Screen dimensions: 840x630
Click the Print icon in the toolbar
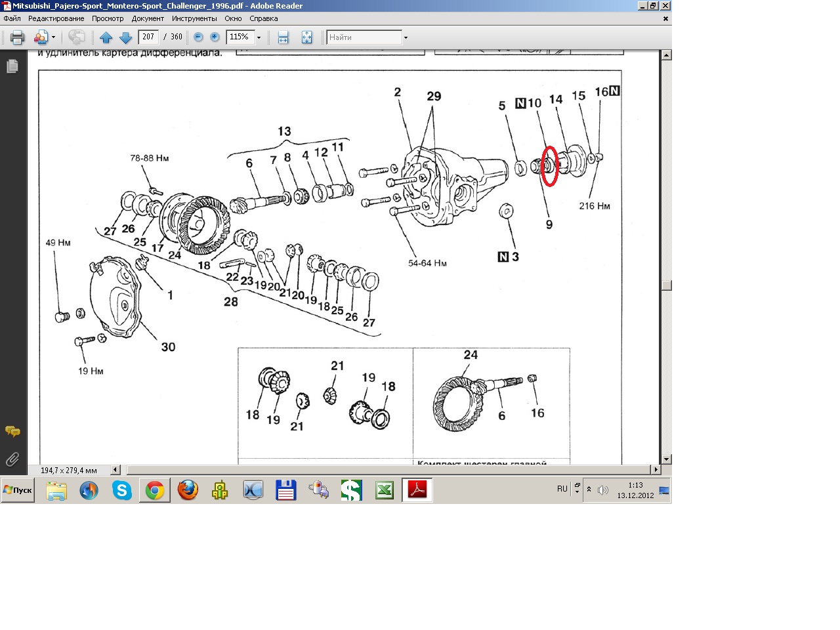(17, 37)
